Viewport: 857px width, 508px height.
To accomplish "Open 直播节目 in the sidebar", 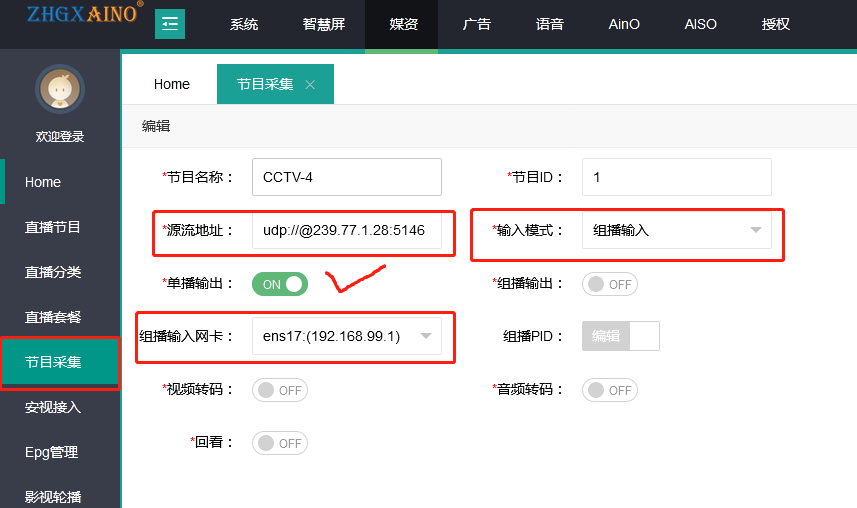I will 53,227.
